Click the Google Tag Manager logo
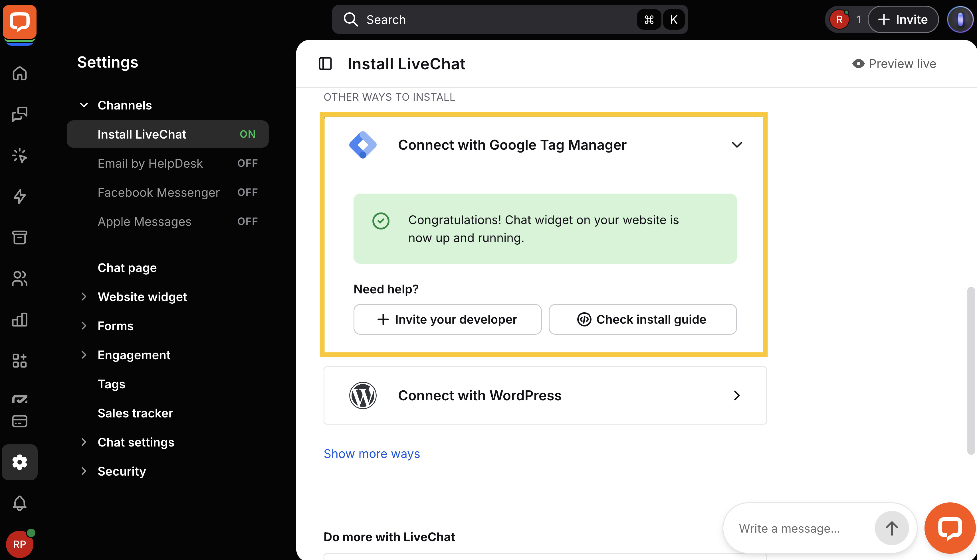 pyautogui.click(x=363, y=145)
